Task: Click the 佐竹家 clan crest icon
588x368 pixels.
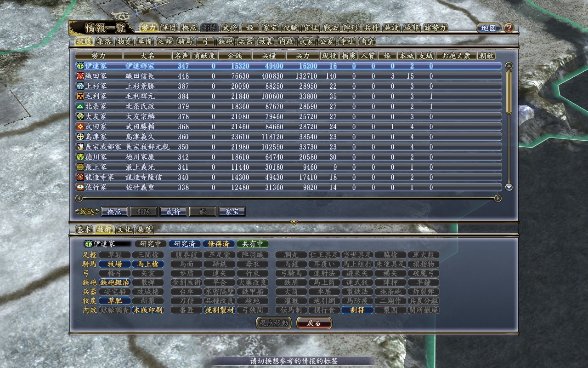Action: click(x=80, y=187)
